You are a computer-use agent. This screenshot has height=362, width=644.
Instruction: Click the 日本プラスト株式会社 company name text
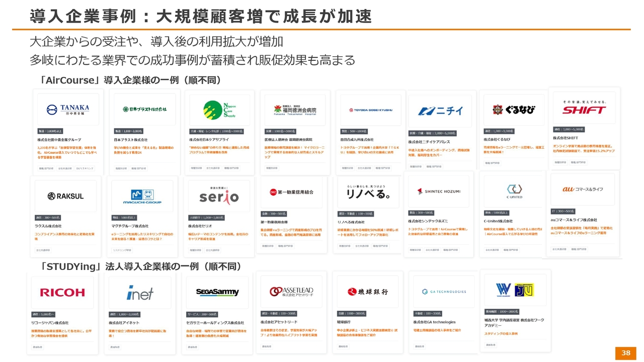point(130,140)
